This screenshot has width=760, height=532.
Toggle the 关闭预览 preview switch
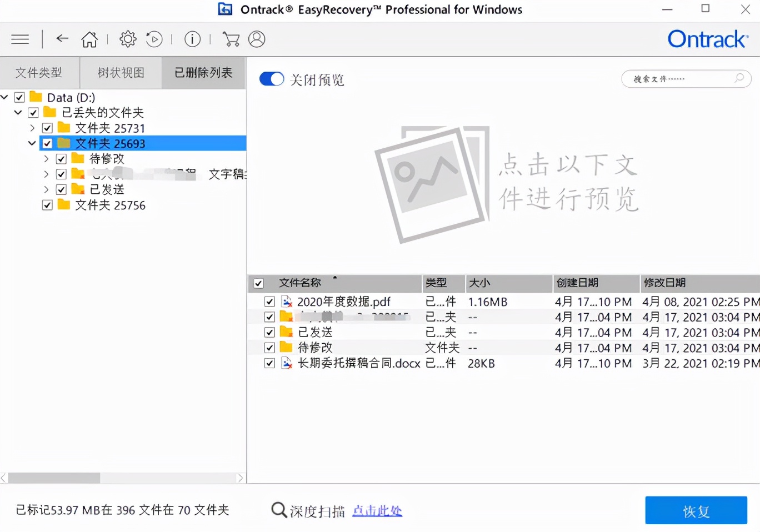[x=272, y=79]
